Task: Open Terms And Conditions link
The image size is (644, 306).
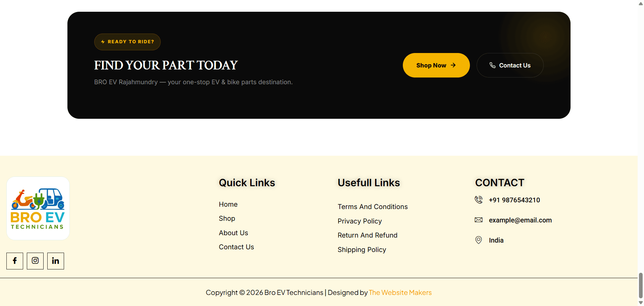Action: 373,207
